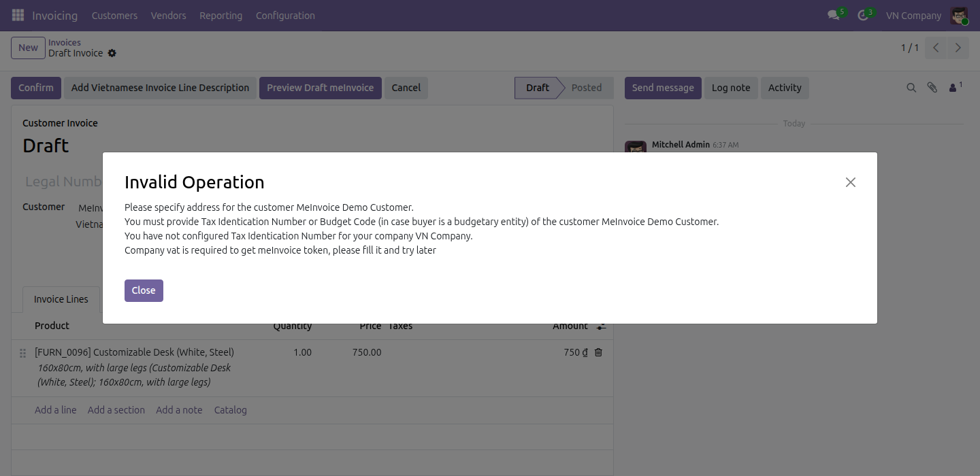Screen dimensions: 980x476
Task: Click the Activity button
Action: click(785, 88)
